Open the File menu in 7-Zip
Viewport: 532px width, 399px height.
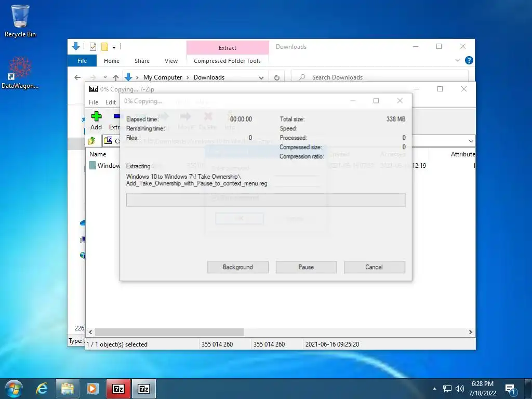[x=94, y=102]
